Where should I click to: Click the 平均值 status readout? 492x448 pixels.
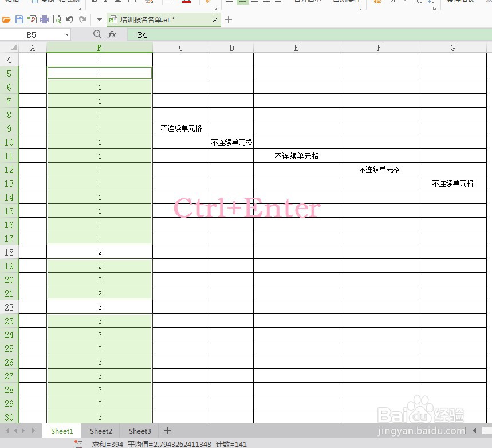pyautogui.click(x=170, y=444)
